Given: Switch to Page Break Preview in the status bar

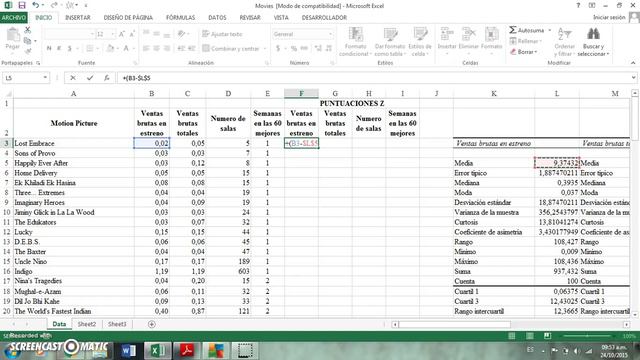Looking at the screenshot, I should tap(547, 336).
